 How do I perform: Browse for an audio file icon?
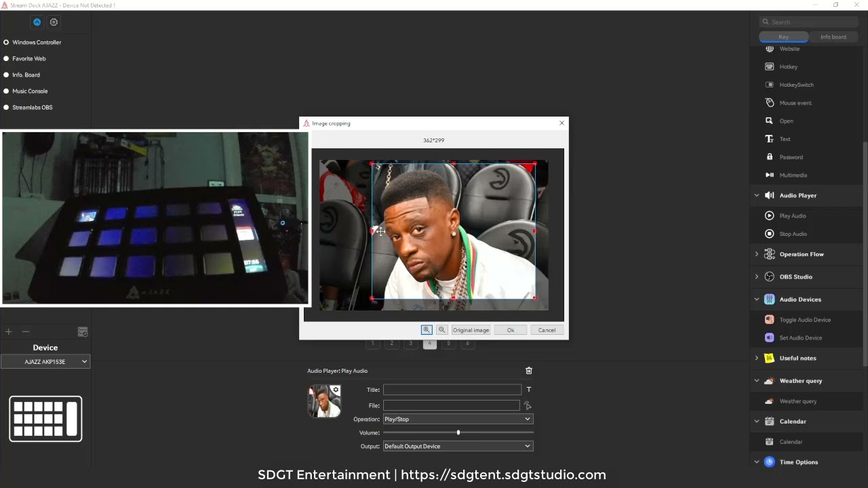pyautogui.click(x=528, y=405)
